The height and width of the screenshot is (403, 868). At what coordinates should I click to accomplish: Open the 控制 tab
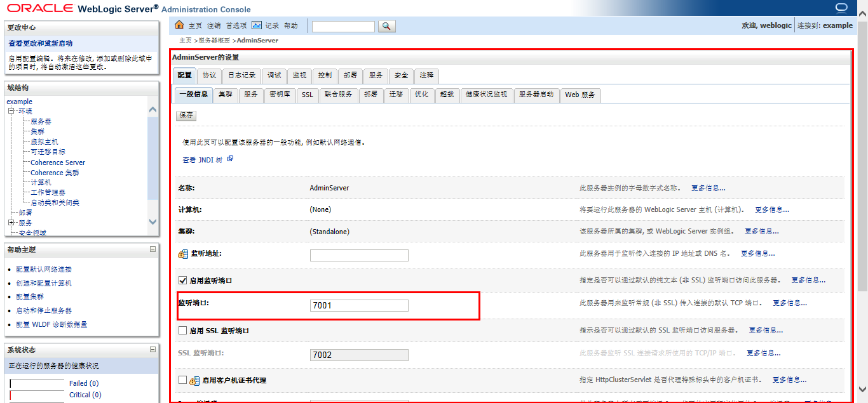pos(325,75)
